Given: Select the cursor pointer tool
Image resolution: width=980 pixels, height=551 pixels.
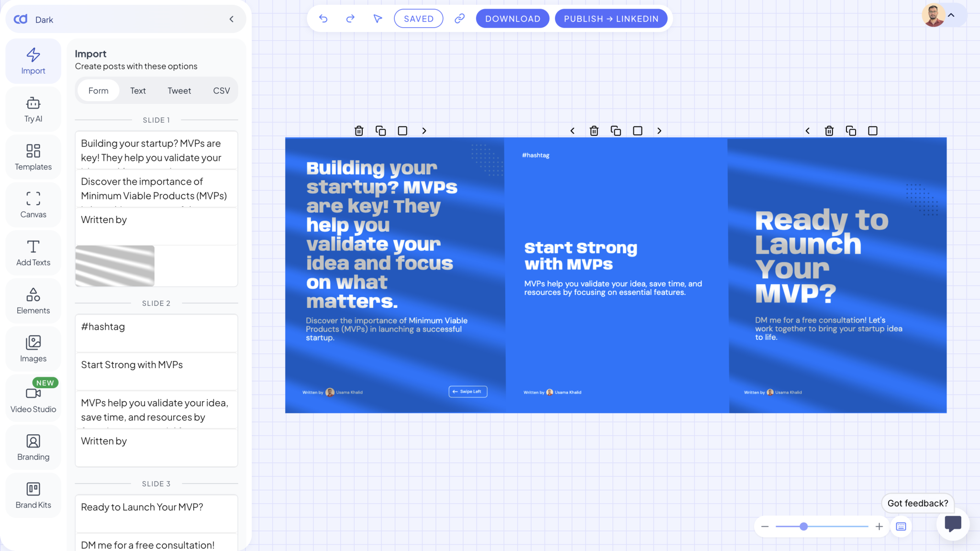Looking at the screenshot, I should pos(378,19).
